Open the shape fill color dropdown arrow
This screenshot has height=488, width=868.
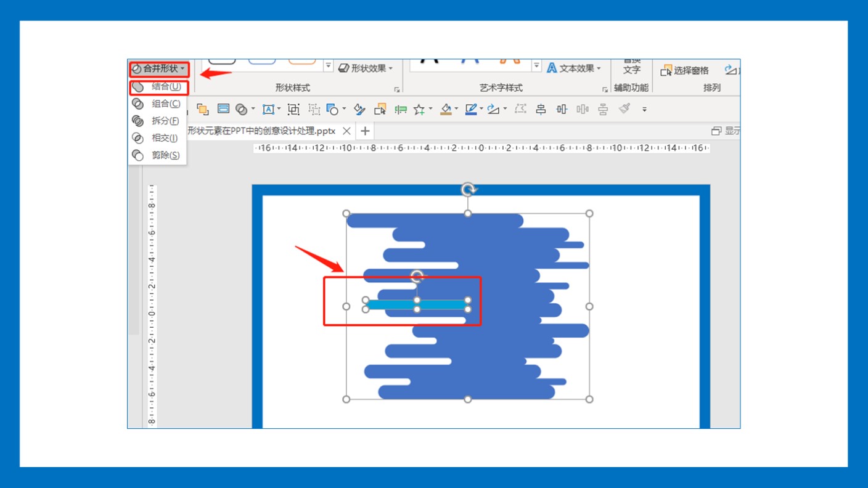click(x=457, y=109)
